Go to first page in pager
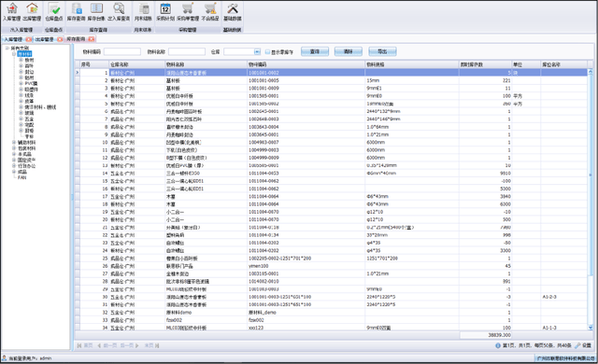Viewport: 598px width, 364px height. [85, 345]
